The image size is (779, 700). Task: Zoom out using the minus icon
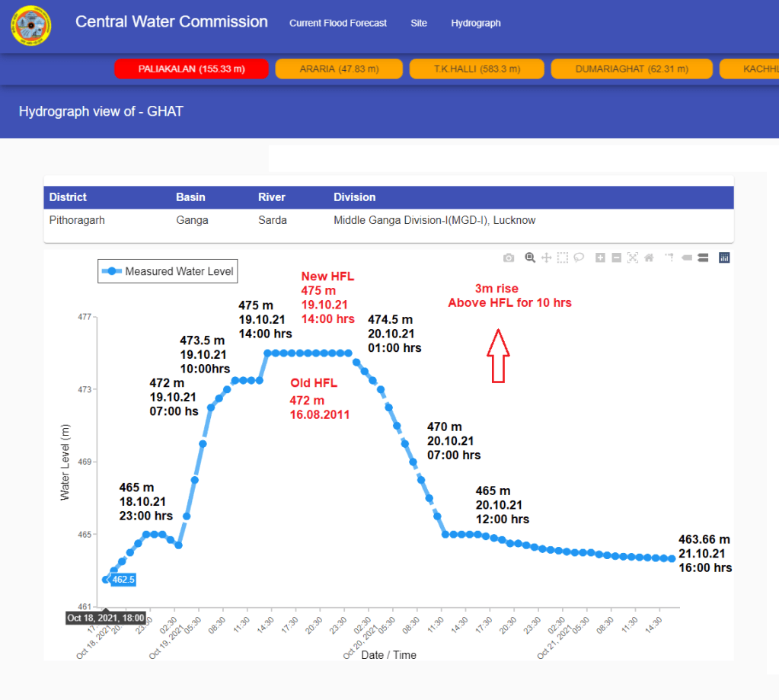(616, 258)
